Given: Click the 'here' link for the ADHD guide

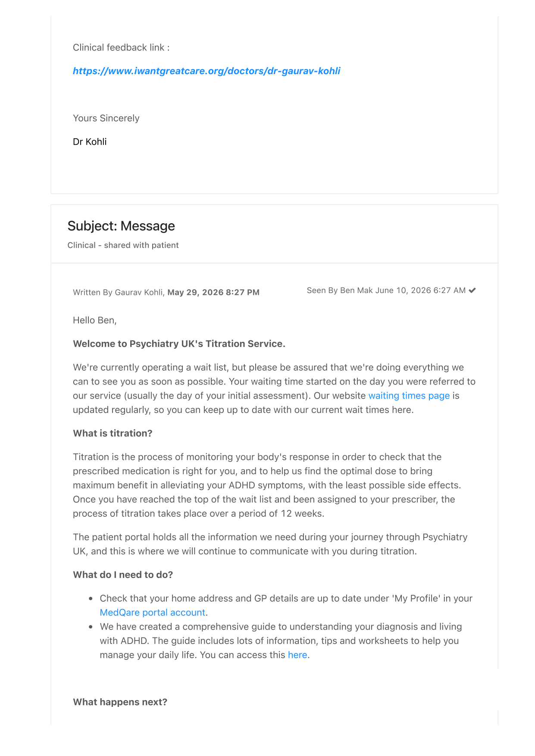Looking at the screenshot, I should tap(297, 655).
